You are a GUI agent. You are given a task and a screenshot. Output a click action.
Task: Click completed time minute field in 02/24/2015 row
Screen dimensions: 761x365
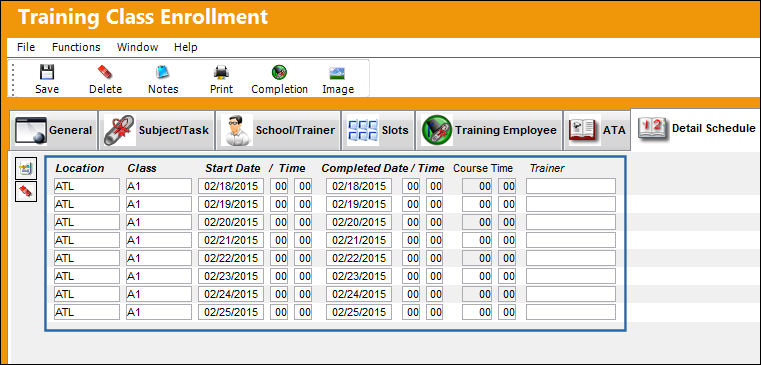click(x=435, y=294)
